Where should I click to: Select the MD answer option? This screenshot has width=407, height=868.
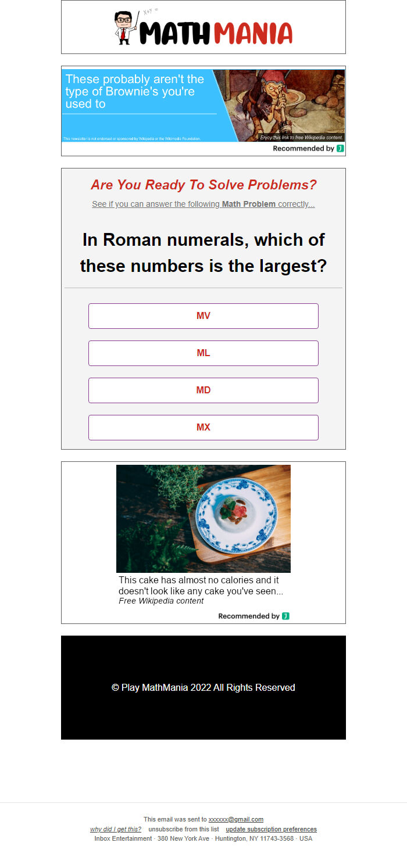[x=203, y=390]
